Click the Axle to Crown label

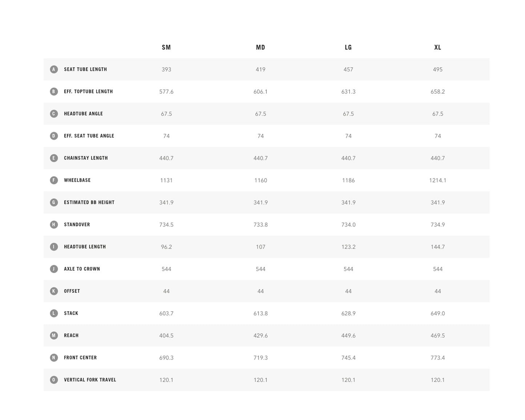coord(82,269)
